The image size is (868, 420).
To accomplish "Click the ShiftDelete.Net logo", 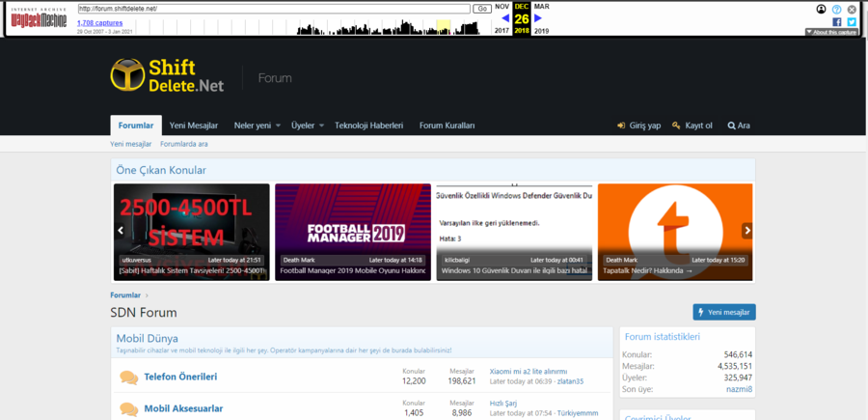I will click(x=167, y=74).
